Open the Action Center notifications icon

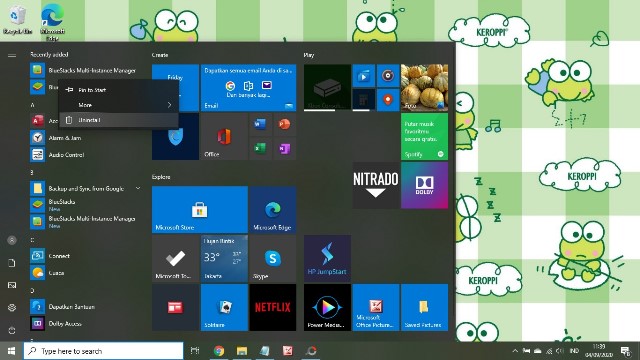[x=625, y=351]
